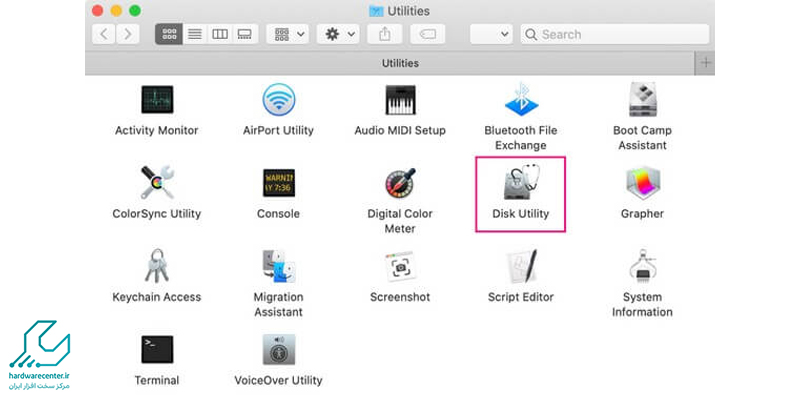The height and width of the screenshot is (400, 800).
Task: Click the Script Editor label text
Action: [521, 297]
